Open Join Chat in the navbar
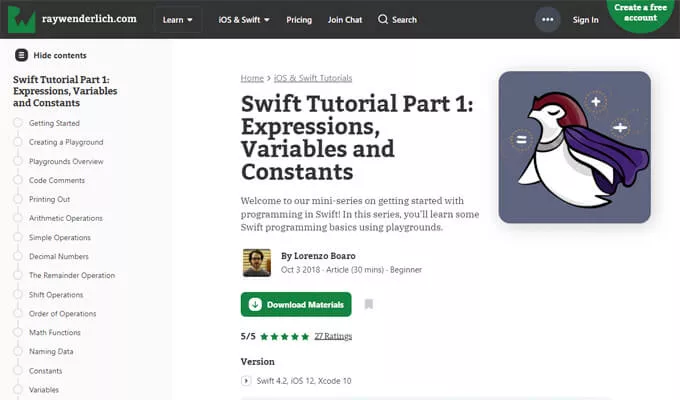The width and height of the screenshot is (680, 400). [345, 20]
